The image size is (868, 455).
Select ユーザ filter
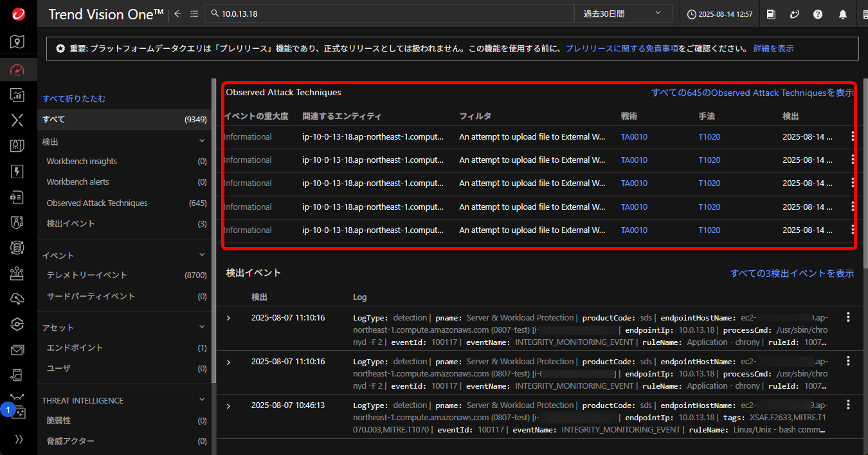[x=125, y=368]
